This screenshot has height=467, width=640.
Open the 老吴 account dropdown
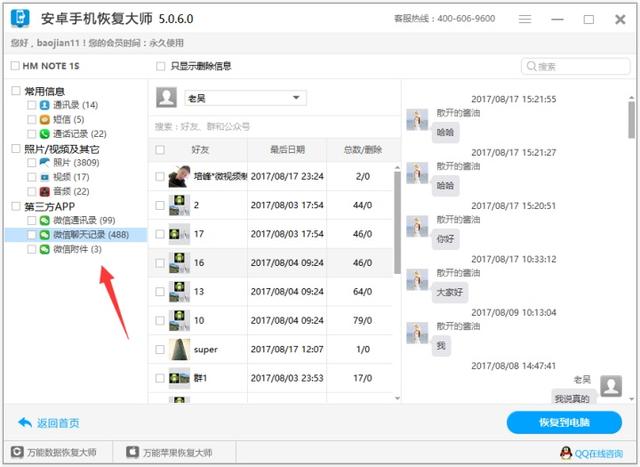(245, 98)
